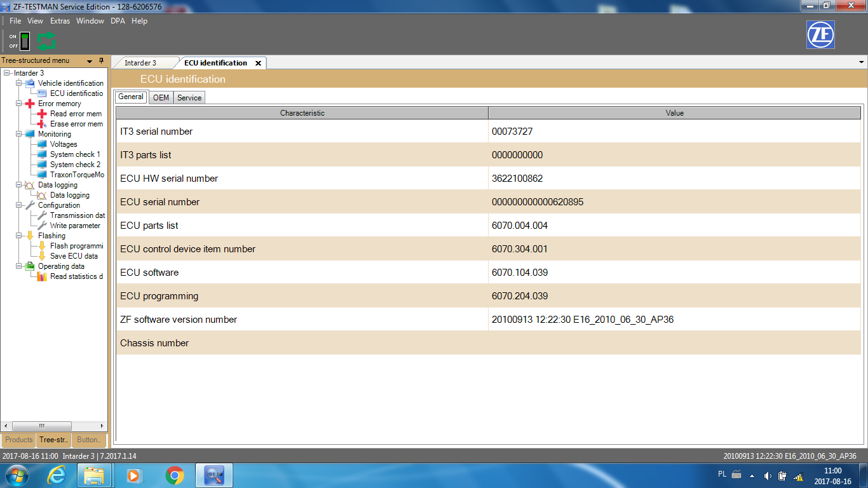Pin the Tree-structured menu panel

101,61
